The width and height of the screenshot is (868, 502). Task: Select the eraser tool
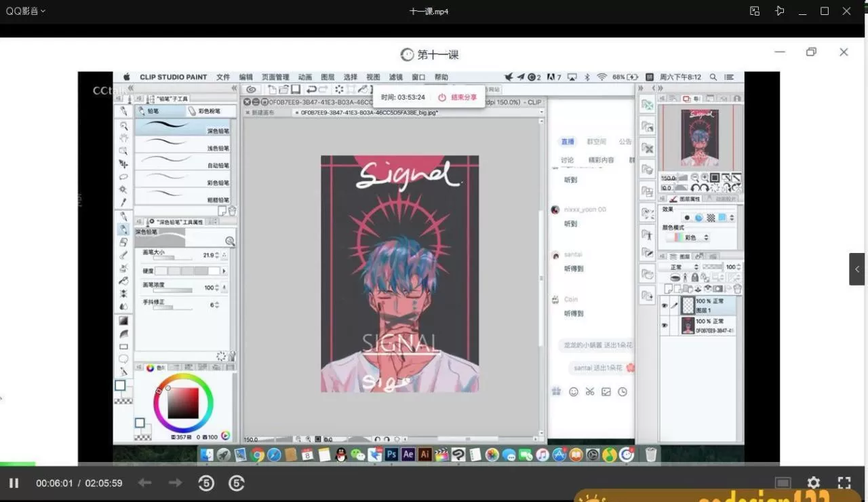tap(123, 242)
